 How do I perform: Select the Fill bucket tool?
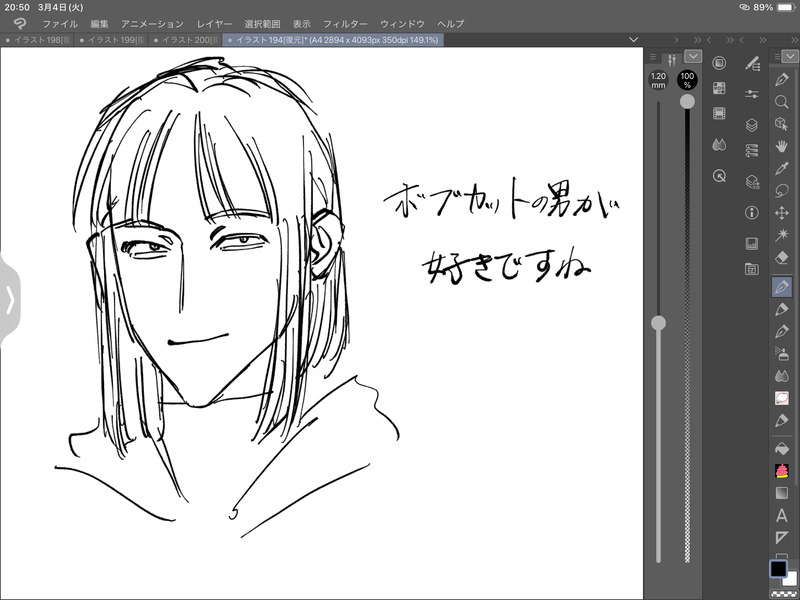point(782,449)
